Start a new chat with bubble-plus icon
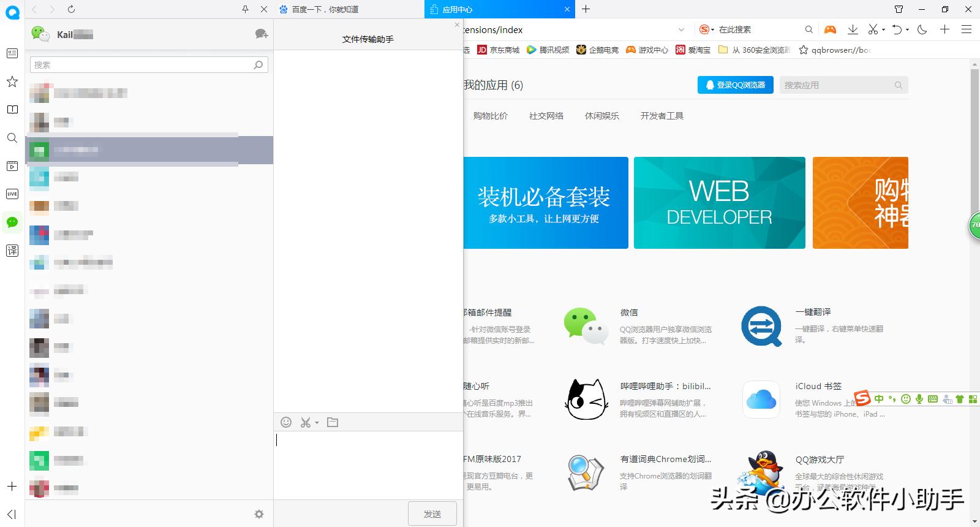Image resolution: width=980 pixels, height=527 pixels. pyautogui.click(x=262, y=34)
